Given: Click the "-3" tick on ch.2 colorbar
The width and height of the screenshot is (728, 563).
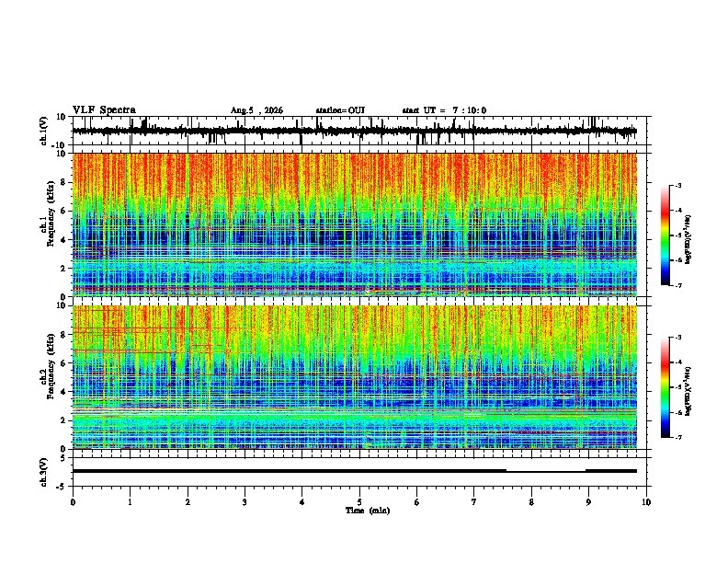Looking at the screenshot, I should [x=677, y=338].
